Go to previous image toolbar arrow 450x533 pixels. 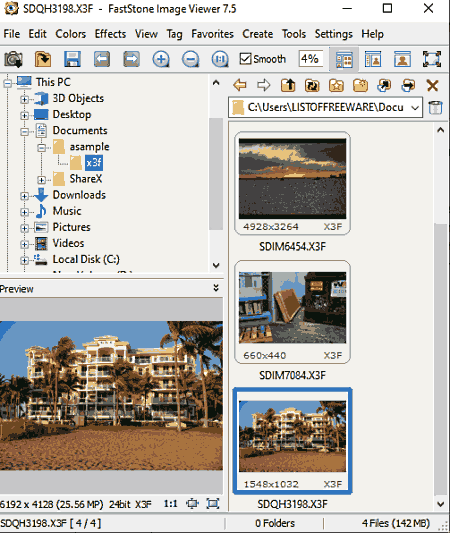coord(102,59)
